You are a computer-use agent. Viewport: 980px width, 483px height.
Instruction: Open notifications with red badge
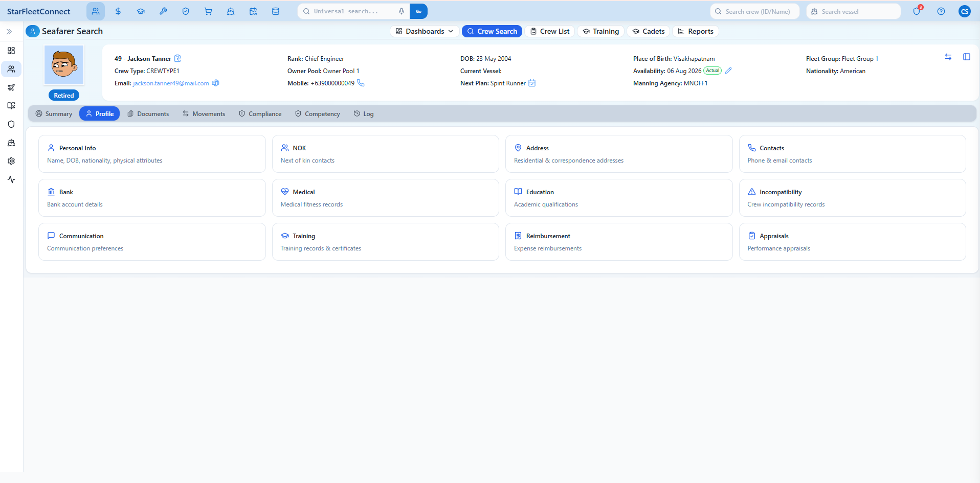coord(917,11)
